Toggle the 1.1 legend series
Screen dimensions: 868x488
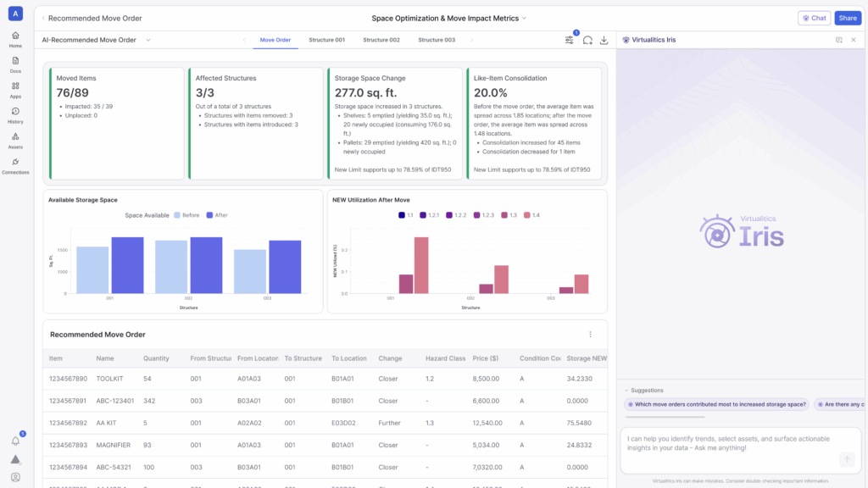pyautogui.click(x=406, y=215)
